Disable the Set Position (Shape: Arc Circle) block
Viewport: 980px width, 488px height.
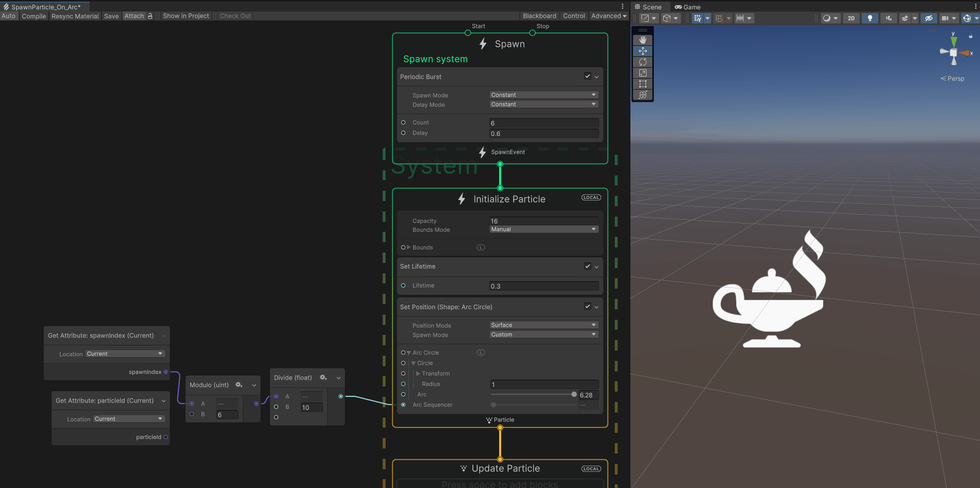[588, 306]
